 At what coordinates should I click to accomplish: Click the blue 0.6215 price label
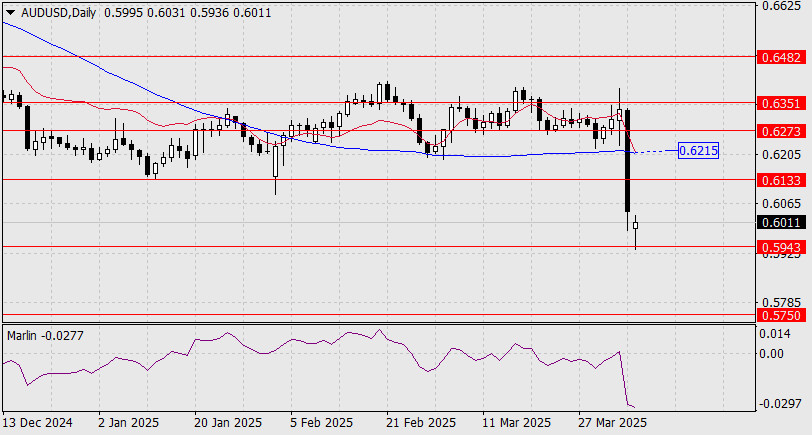(x=698, y=151)
